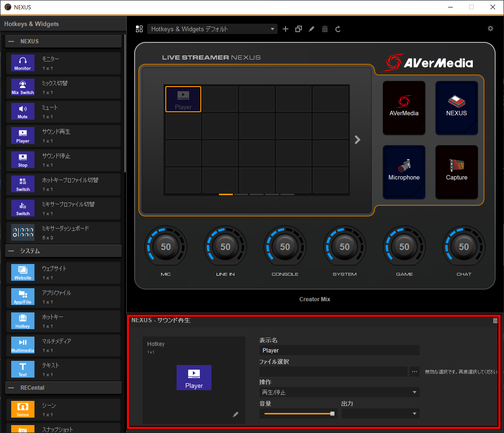The width and height of the screenshot is (504, 433).
Task: Select the hotkey profile Switch widget
Action: tap(22, 184)
